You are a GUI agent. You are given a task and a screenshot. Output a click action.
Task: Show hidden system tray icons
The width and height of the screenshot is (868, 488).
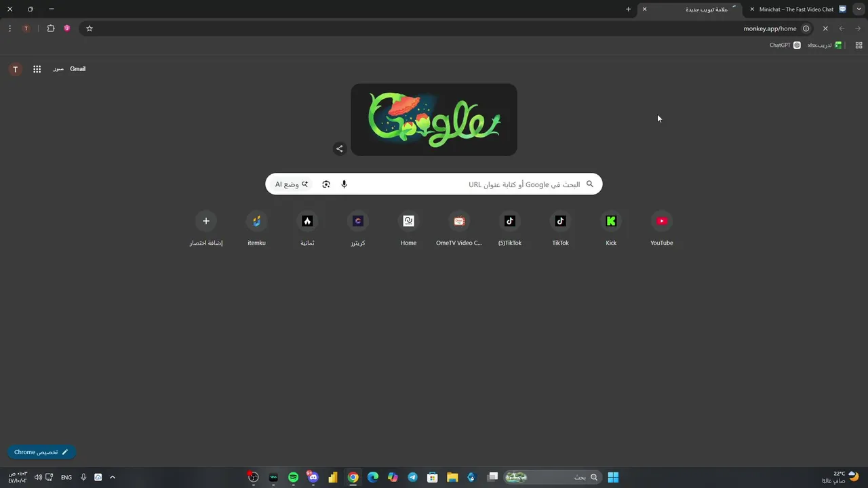click(x=113, y=477)
